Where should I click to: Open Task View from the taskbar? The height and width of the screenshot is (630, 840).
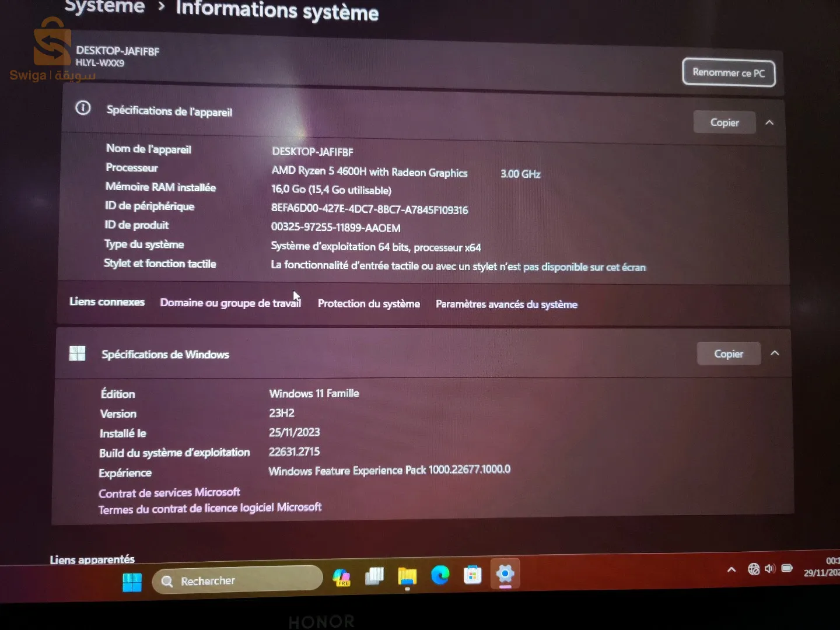click(x=374, y=576)
